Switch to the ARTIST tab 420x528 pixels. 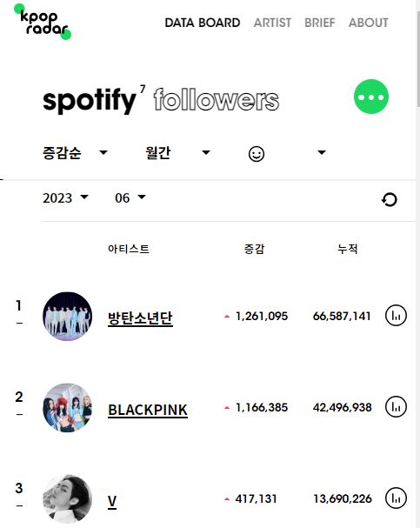(272, 23)
